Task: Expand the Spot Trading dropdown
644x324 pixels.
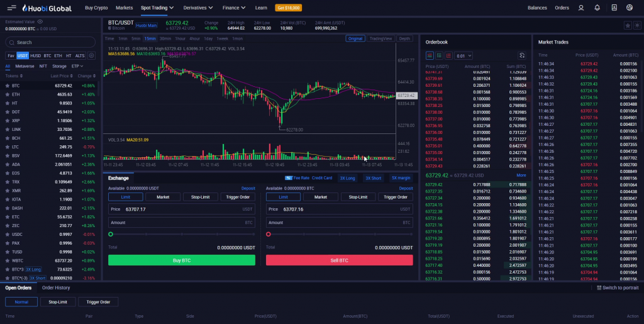Action: click(x=157, y=8)
